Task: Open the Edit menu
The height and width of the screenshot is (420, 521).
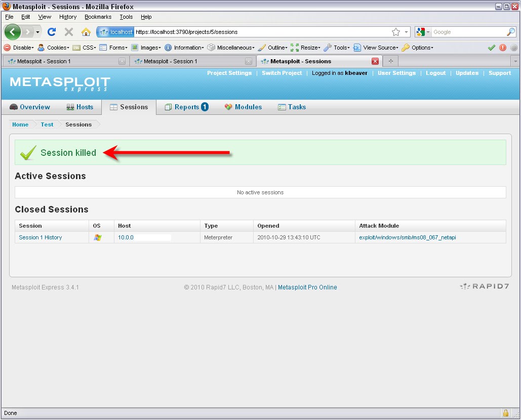Action: (x=26, y=17)
